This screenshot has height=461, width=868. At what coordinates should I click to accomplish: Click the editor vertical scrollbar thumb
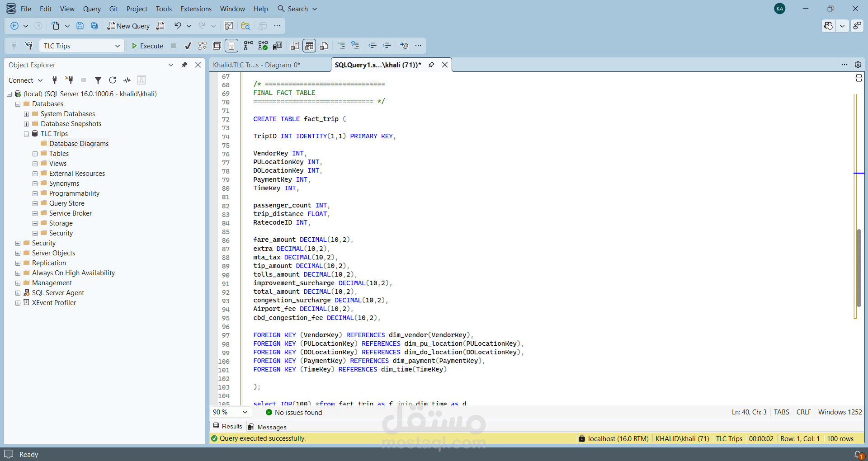pos(859,268)
